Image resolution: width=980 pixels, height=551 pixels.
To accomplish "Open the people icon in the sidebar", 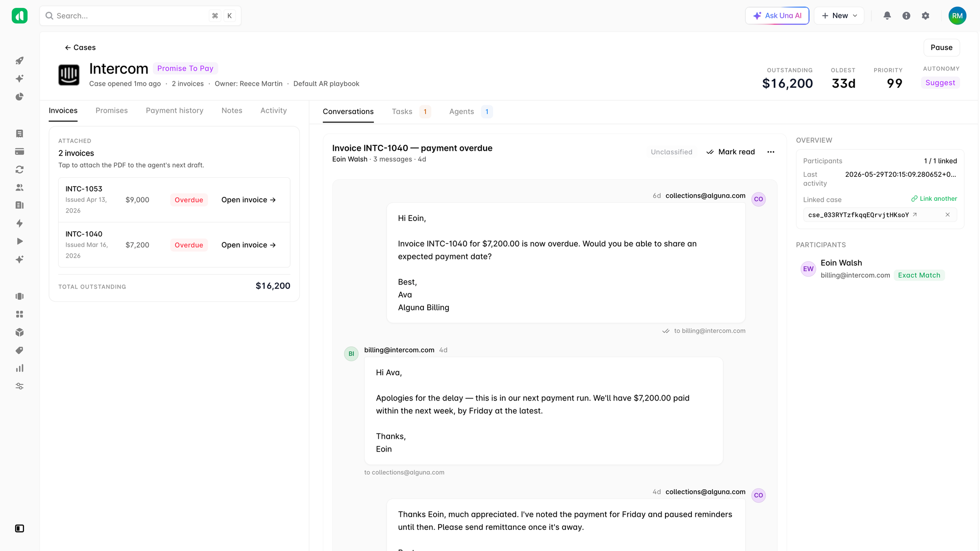I will point(20,188).
